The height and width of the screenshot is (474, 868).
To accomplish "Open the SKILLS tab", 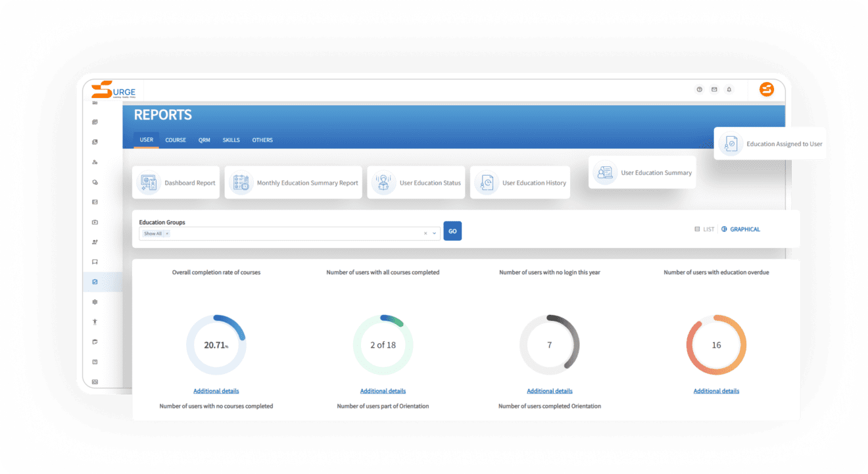I will (x=231, y=140).
